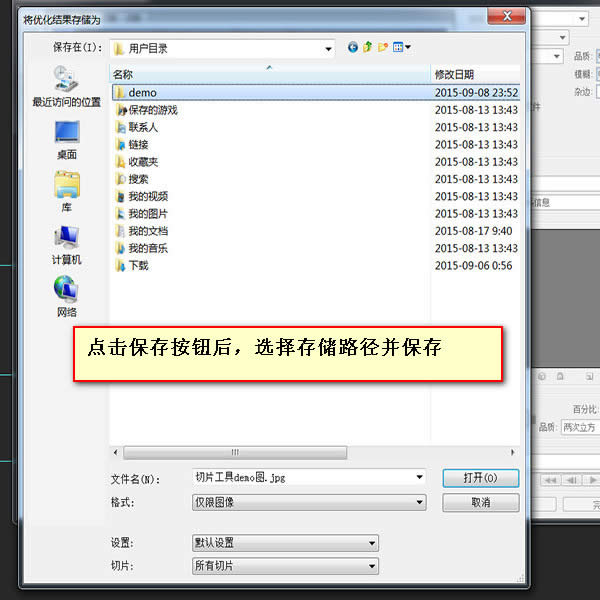Click the 打开(O) button
Viewport: 600px width, 600px height.
tap(480, 478)
